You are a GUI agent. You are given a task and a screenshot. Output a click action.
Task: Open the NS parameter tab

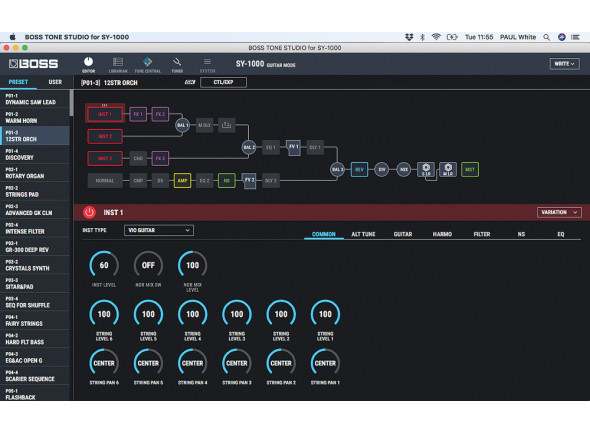(521, 234)
